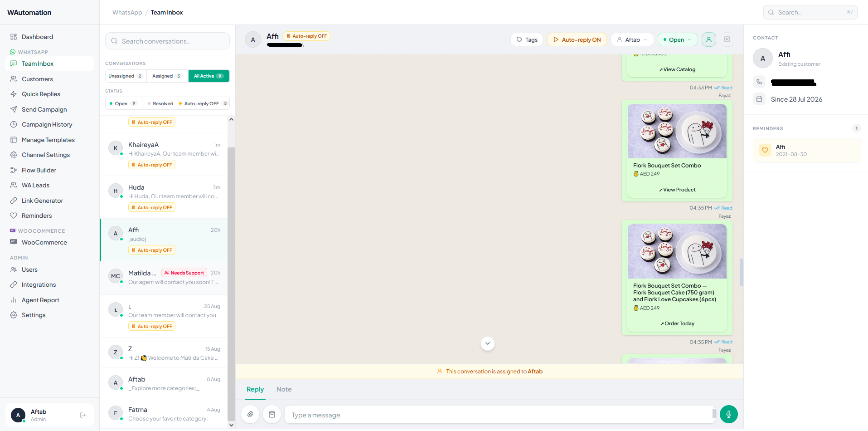Open the KhaireyaA conversation
The width and height of the screenshot is (868, 431).
[x=164, y=155]
